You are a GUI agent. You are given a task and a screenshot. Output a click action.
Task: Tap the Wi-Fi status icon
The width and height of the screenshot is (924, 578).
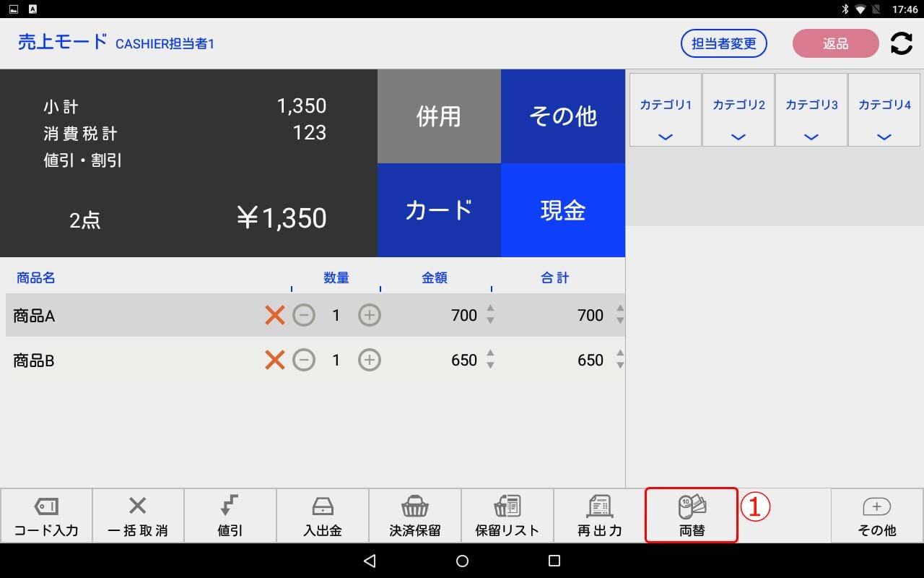(x=860, y=9)
